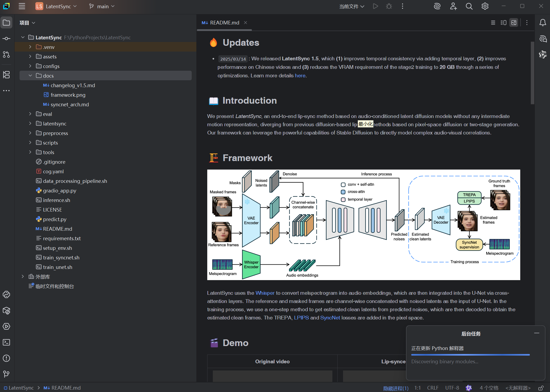Toggle the read-only lock in status bar
The width and height of the screenshot is (550, 392).
(541, 388)
